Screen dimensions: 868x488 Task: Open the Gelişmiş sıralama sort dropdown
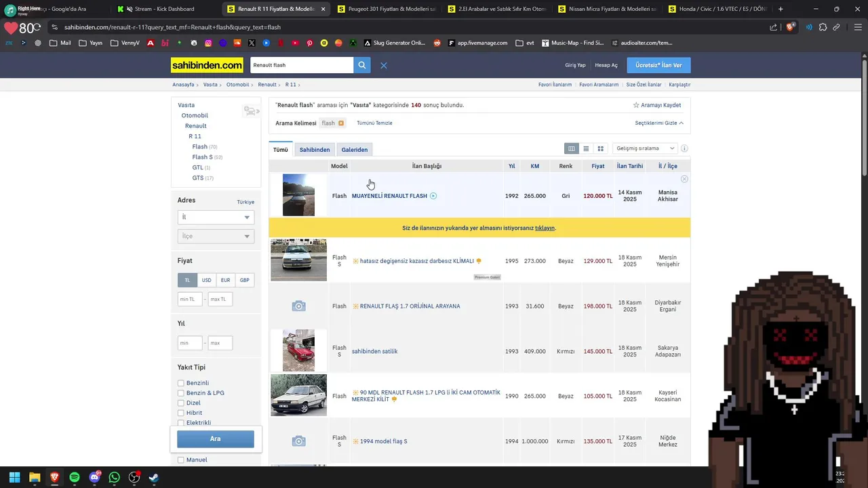645,148
